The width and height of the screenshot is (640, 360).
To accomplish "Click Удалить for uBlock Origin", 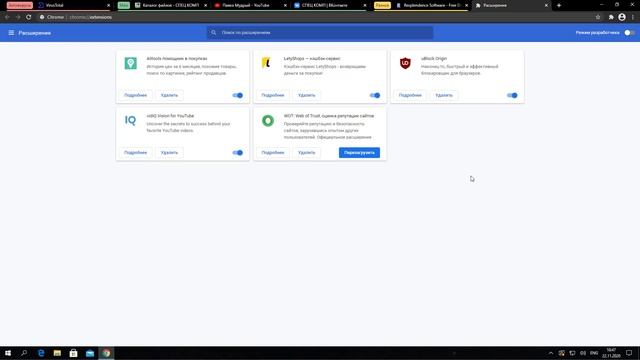I will [444, 96].
